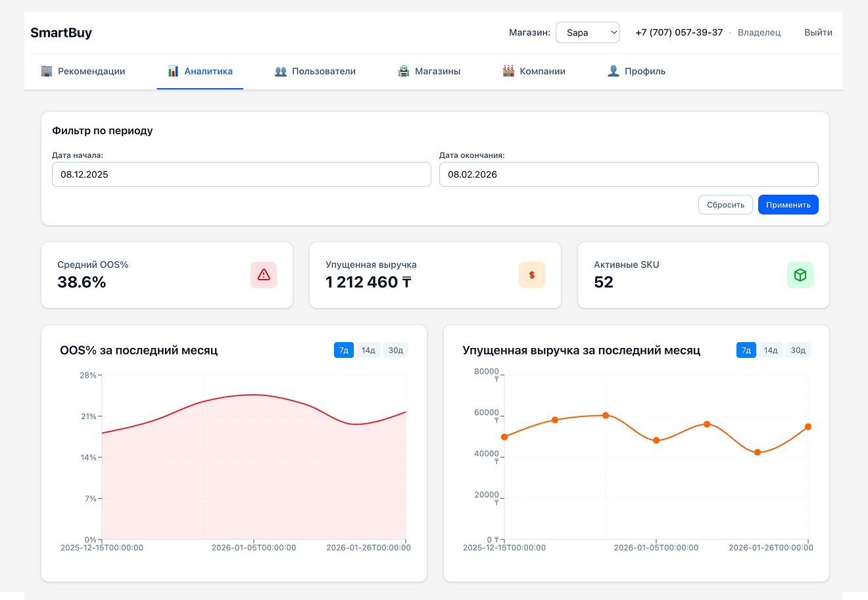Click the people icon beside Пользователи
This screenshot has height=600, width=868.
(281, 71)
